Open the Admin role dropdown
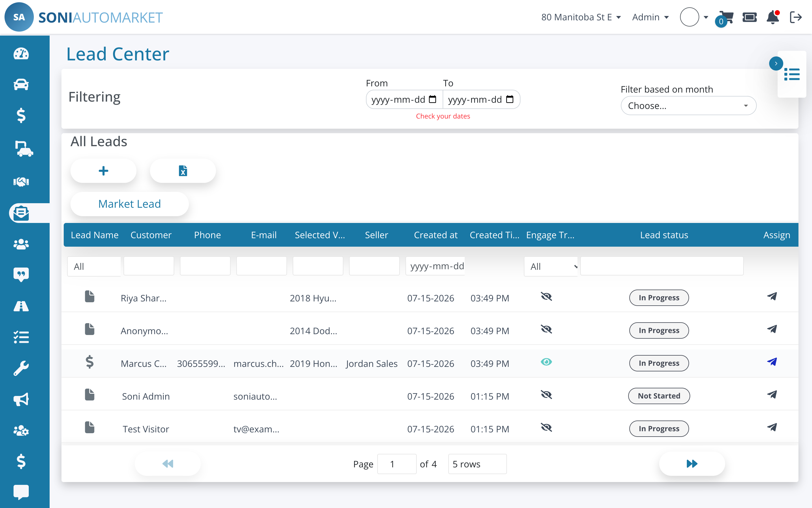Screen dimensions: 812x508 [x=650, y=17]
